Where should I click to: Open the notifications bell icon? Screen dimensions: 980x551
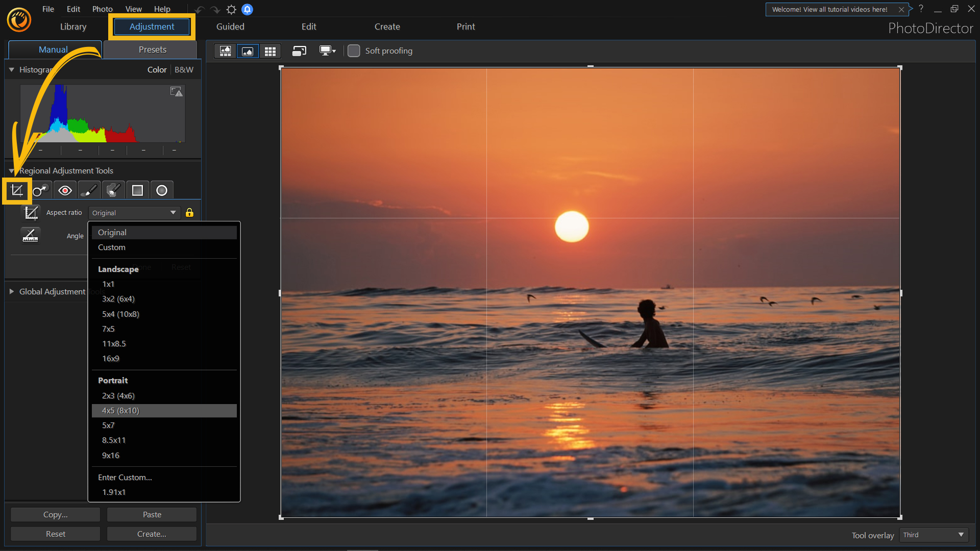[248, 10]
